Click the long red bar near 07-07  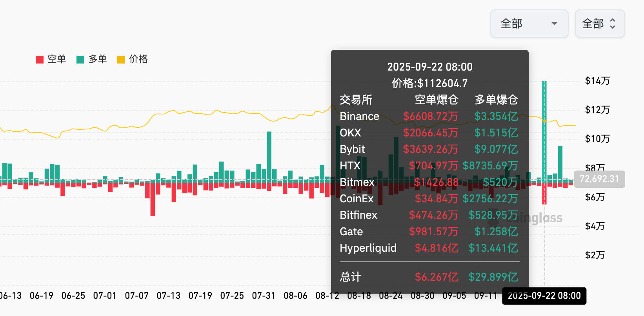pos(153,200)
